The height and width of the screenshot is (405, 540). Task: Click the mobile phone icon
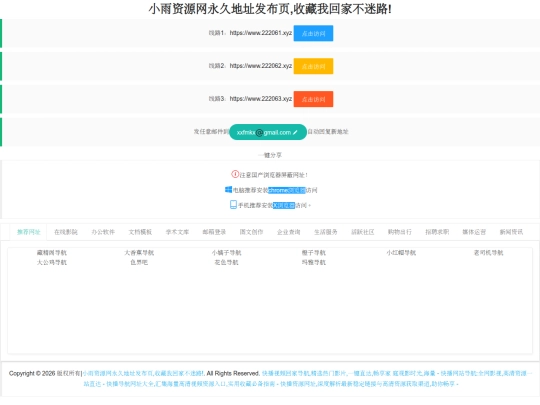click(x=233, y=205)
